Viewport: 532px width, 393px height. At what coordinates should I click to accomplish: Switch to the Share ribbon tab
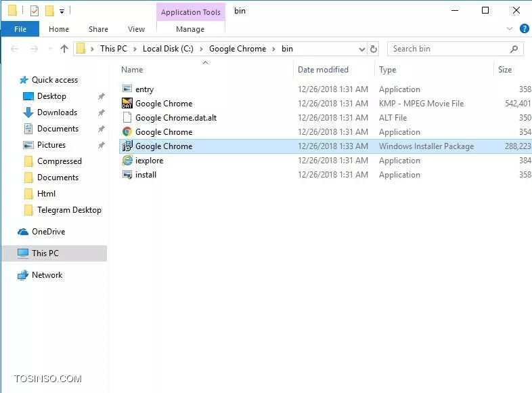(98, 29)
